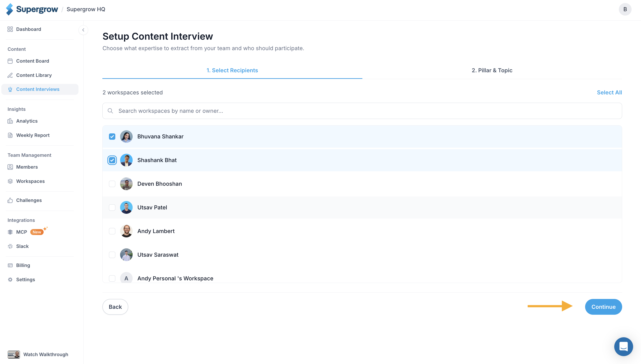Viewport: 641px width, 364px height.
Task: Check Utsav Patel workspace
Action: 112,207
